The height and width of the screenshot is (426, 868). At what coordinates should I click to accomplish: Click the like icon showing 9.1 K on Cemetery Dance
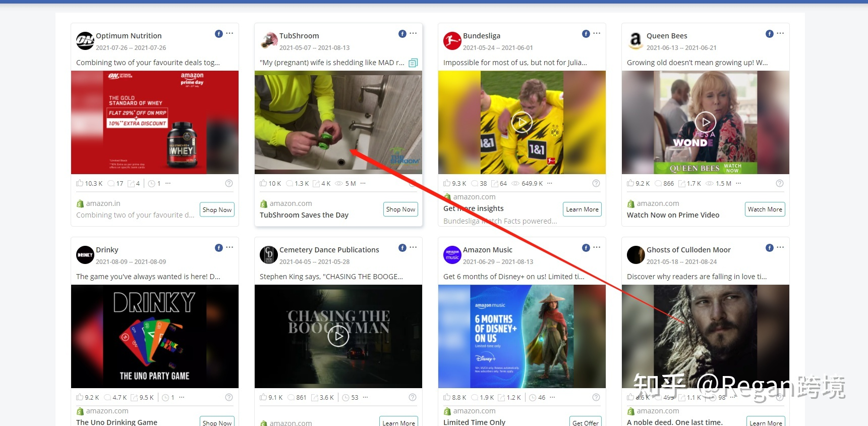[263, 397]
